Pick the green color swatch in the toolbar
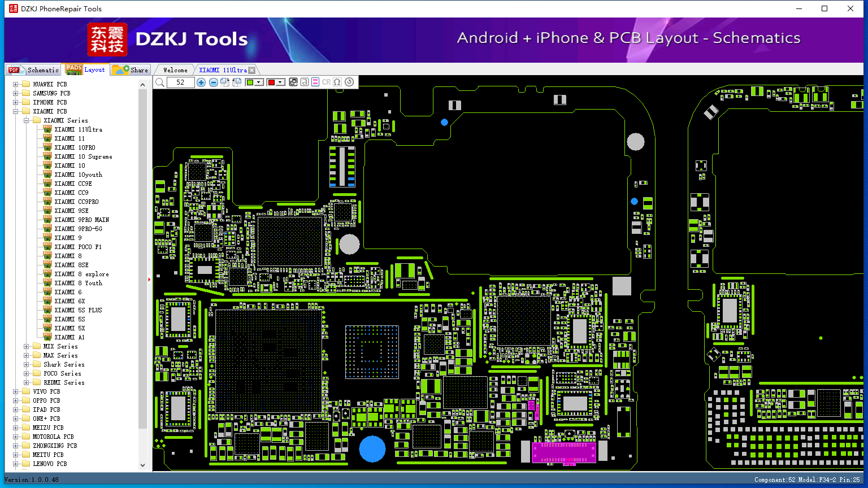868x488 pixels. tap(250, 82)
